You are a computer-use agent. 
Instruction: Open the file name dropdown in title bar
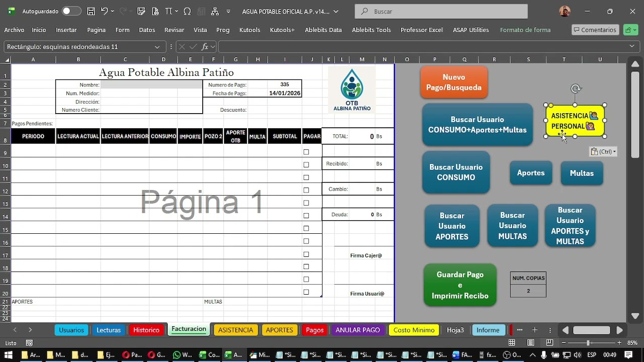pyautogui.click(x=336, y=11)
